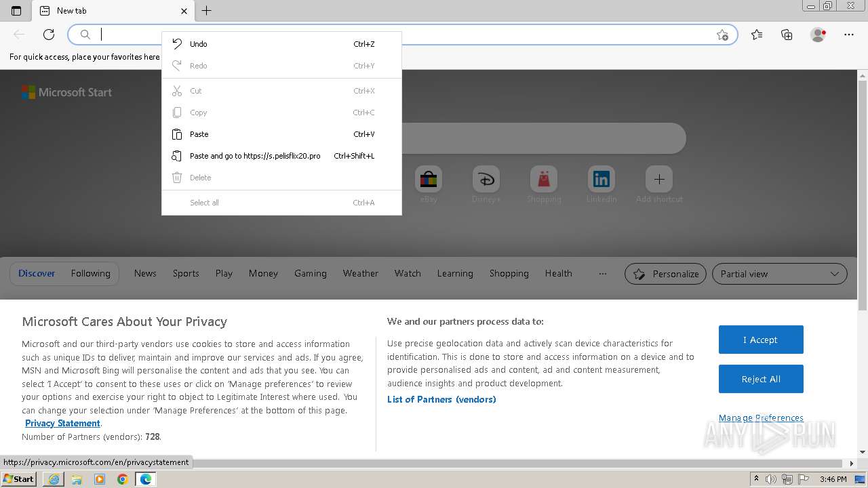
Task: Open the user profile avatar
Action: tap(818, 35)
